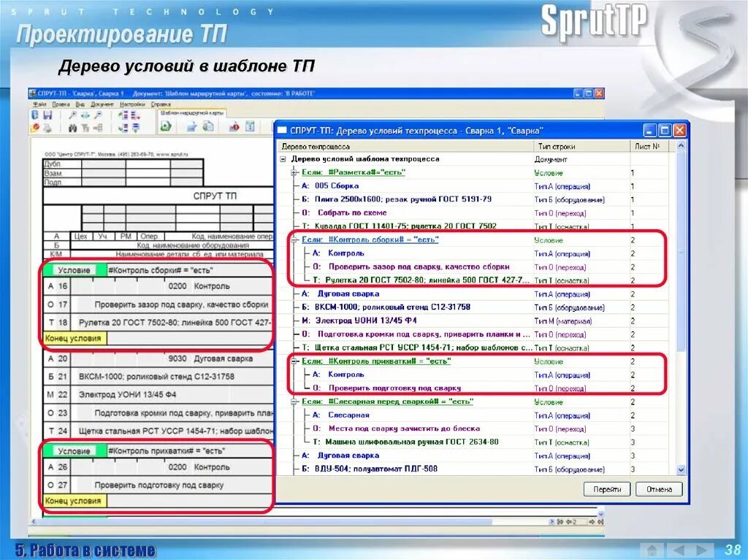Click the blue rows down-arrow icon
748x560 pixels.
click(135, 128)
